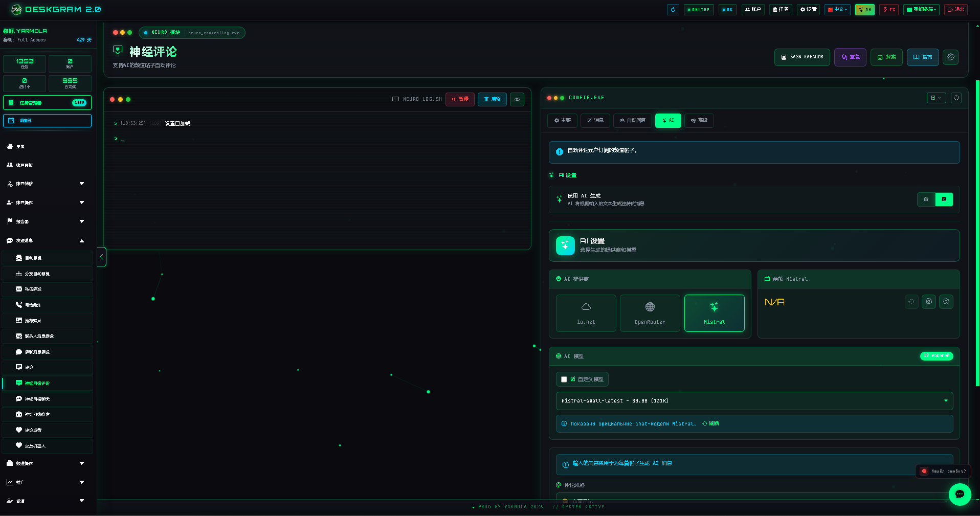This screenshot has height=516, width=980.
Task: Open the БАЗЫ КАНАЛОВ channel database
Action: click(802, 57)
